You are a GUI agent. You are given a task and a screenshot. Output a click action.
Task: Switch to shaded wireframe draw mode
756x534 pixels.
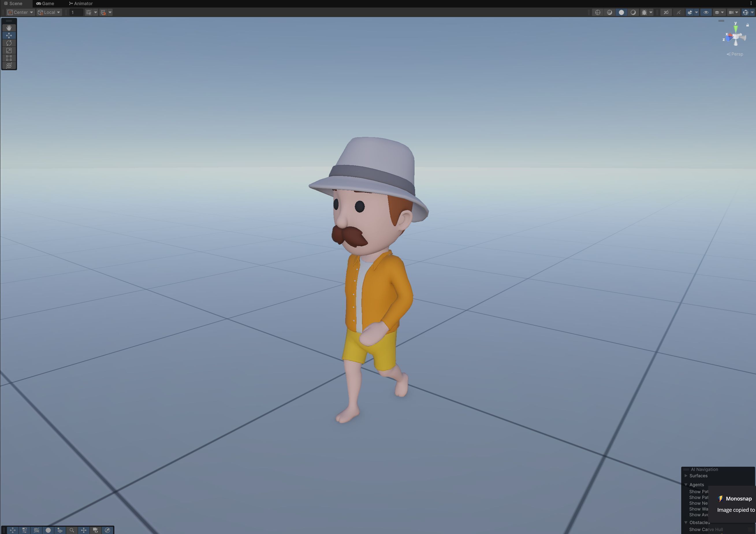(610, 12)
